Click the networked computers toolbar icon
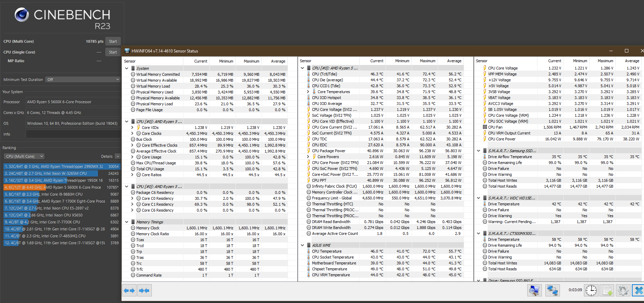Image resolution: width=644 pixels, height=303 pixels. [x=552, y=290]
